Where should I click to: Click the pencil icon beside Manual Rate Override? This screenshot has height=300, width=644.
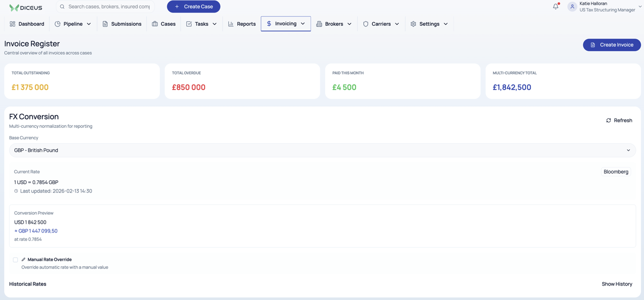pos(23,259)
